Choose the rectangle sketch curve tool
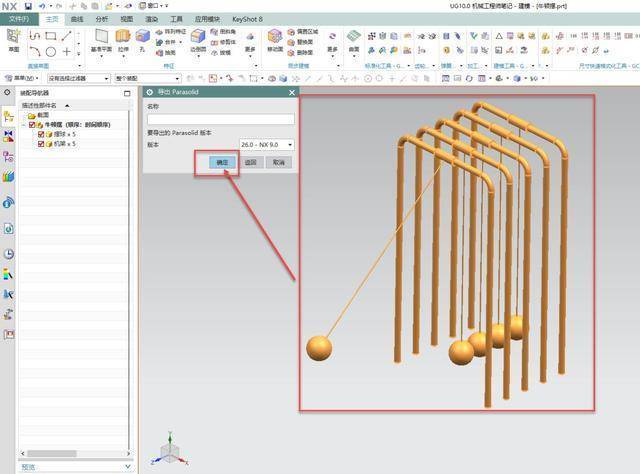 tap(51, 36)
